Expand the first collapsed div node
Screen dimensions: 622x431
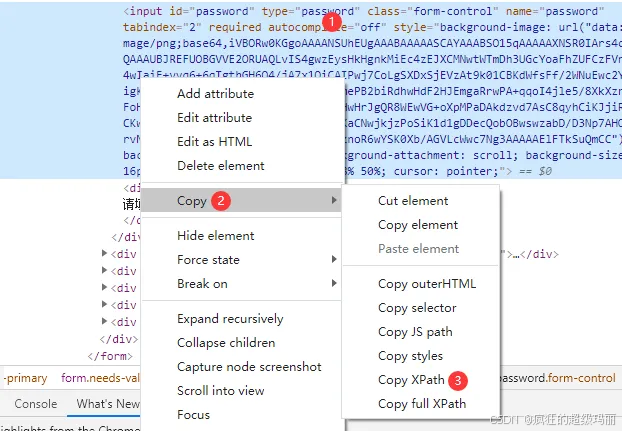tap(104, 253)
